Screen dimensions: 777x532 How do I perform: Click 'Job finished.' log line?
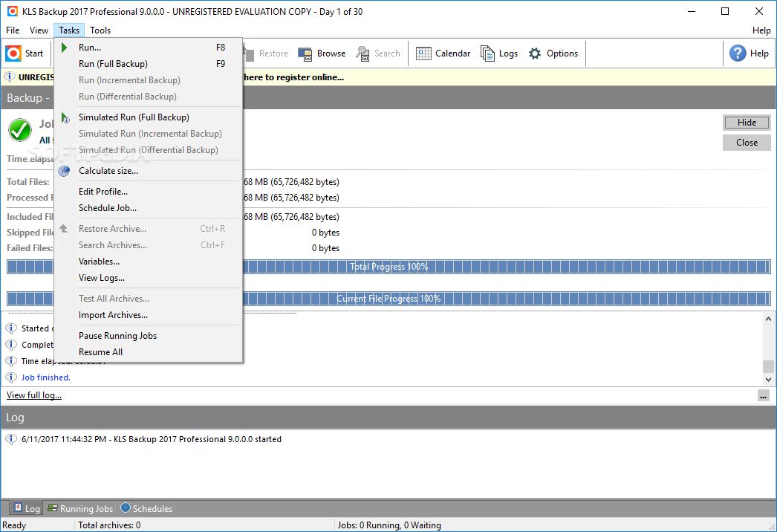pyautogui.click(x=46, y=377)
